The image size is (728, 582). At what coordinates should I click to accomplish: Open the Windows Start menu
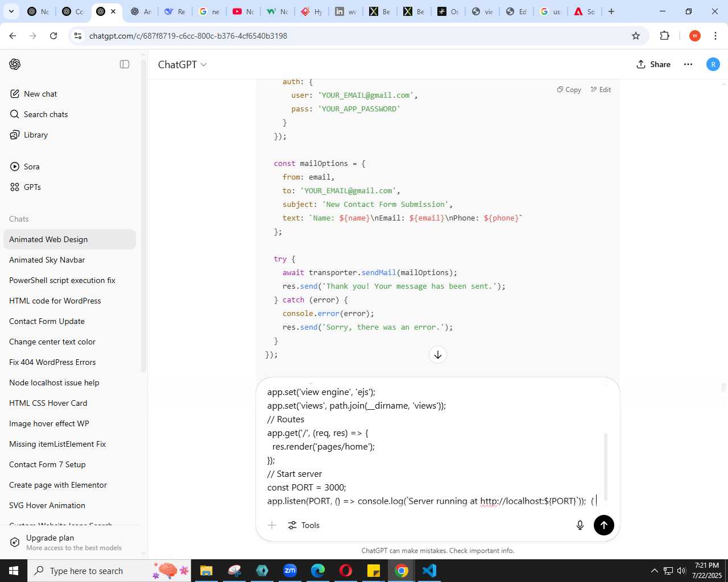pyautogui.click(x=14, y=571)
